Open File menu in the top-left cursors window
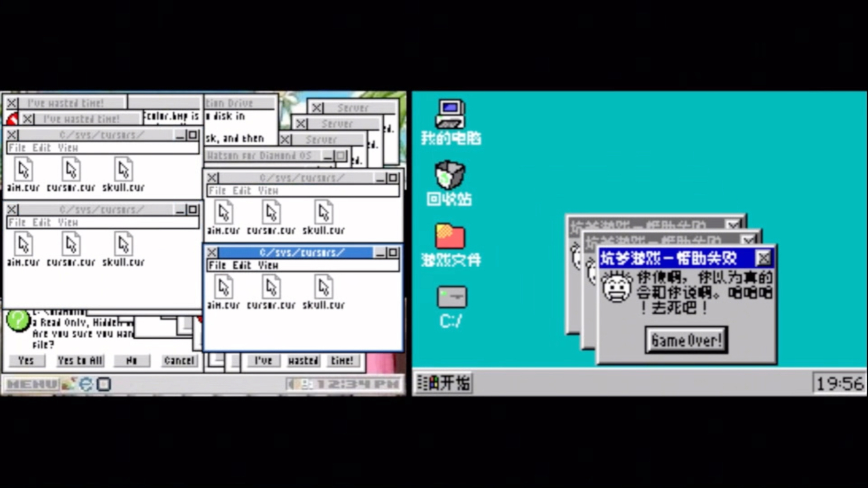 click(17, 148)
